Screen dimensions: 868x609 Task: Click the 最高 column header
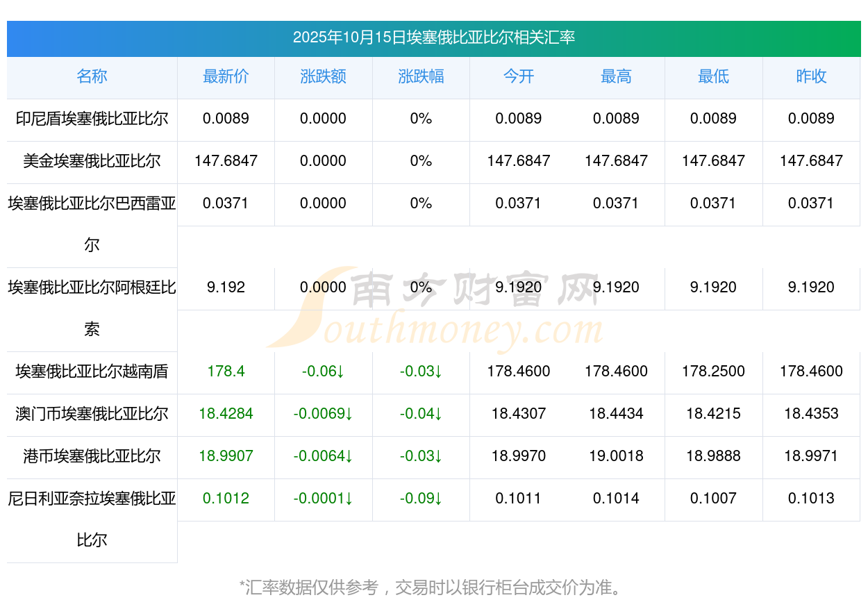616,77
